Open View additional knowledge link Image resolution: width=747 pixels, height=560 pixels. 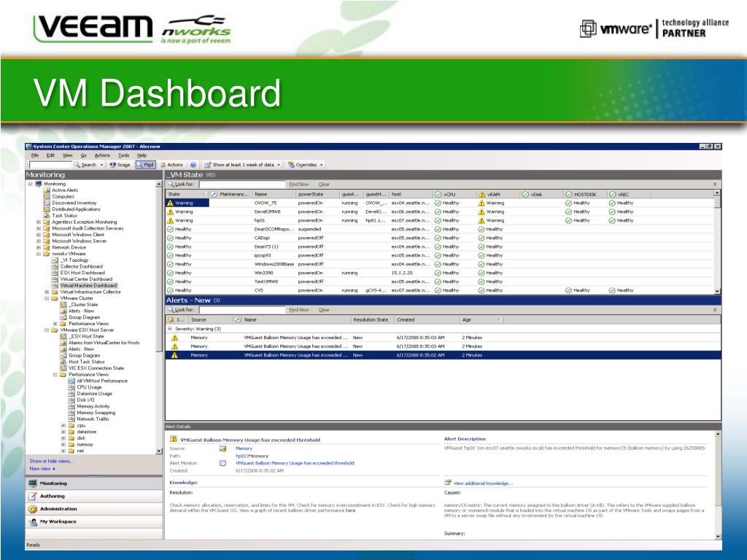(x=483, y=483)
